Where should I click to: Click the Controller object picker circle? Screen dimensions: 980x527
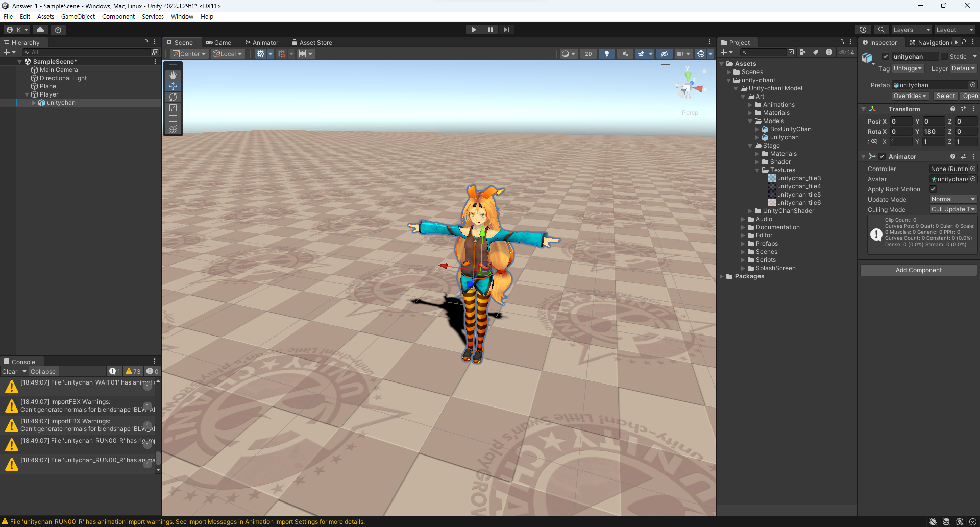[x=973, y=169]
